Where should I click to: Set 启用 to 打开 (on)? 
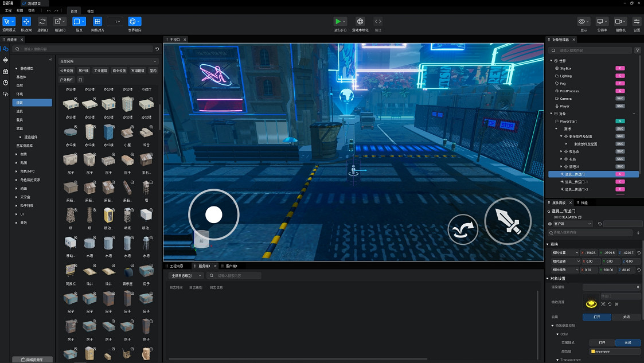[x=596, y=317]
